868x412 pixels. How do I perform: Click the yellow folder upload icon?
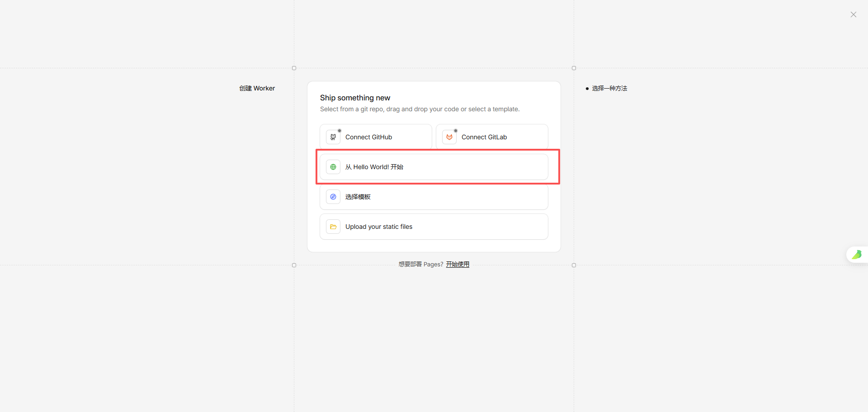(x=333, y=227)
